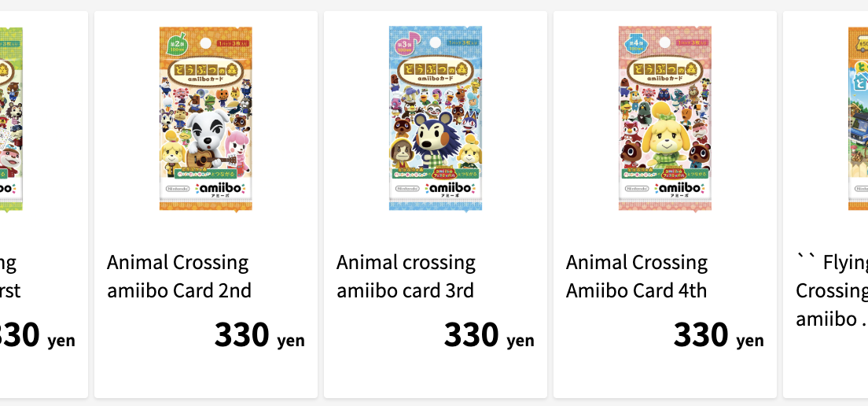Click the 330 yen price under Card 4th
This screenshot has width=868, height=406.
coord(718,336)
